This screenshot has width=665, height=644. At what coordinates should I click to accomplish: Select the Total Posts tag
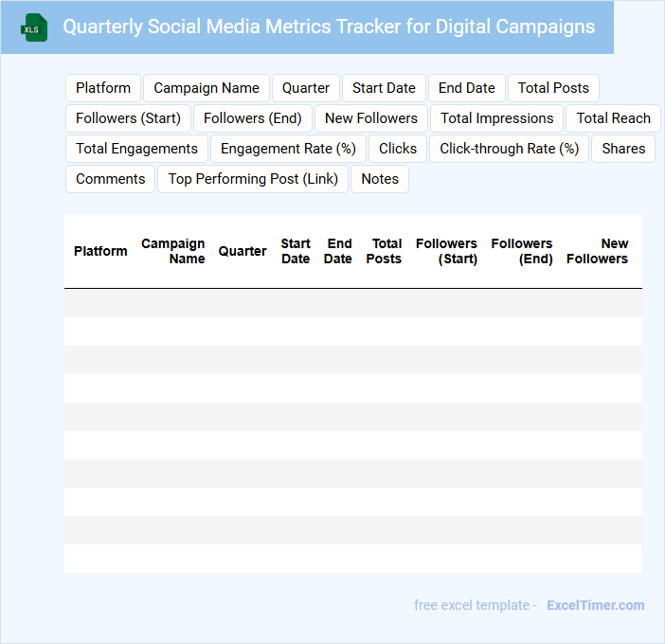point(553,88)
